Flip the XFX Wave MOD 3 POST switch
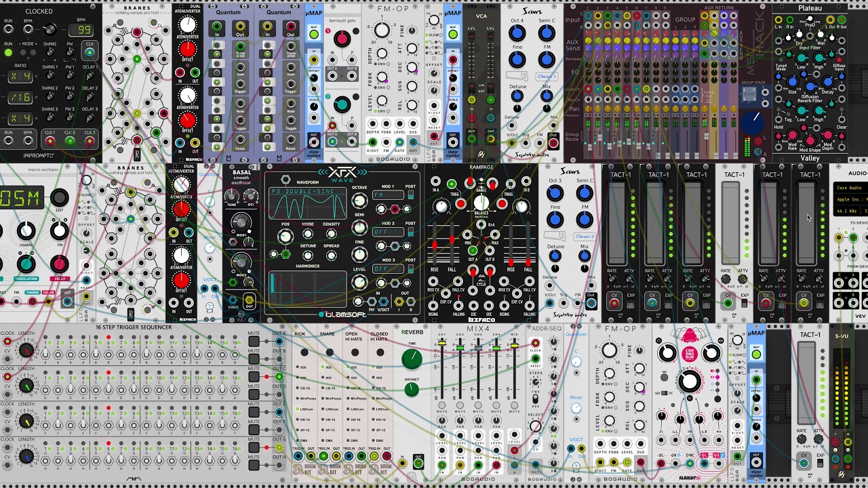This screenshot has height=488, width=868. pyautogui.click(x=410, y=268)
